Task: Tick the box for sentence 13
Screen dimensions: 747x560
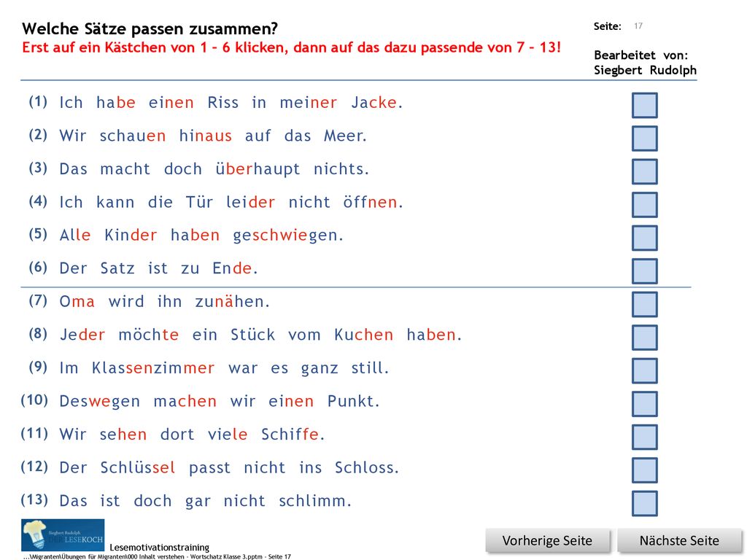Action: pyautogui.click(x=645, y=503)
